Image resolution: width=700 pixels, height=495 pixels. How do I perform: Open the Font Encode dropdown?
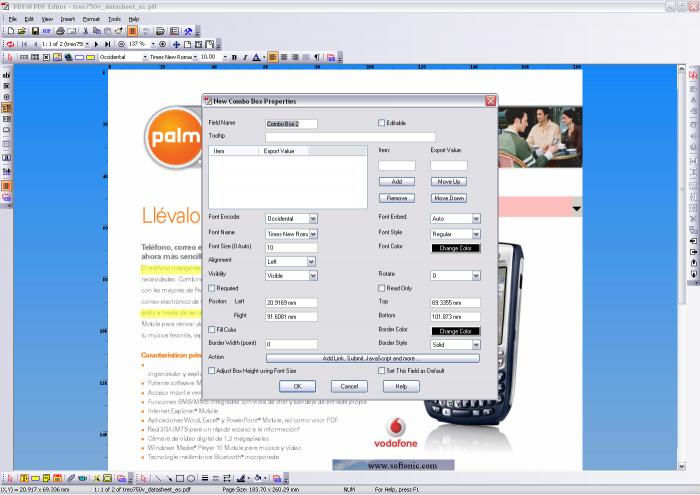(x=313, y=219)
